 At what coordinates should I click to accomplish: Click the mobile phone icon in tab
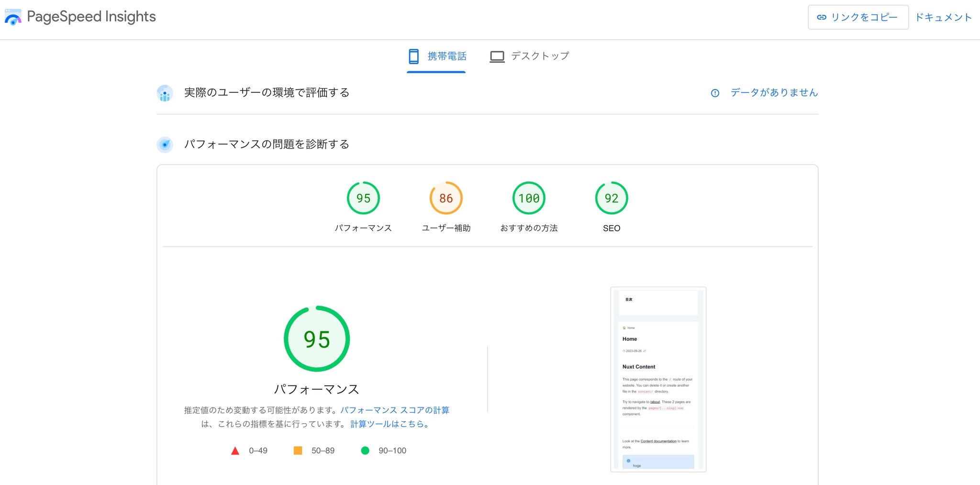414,56
